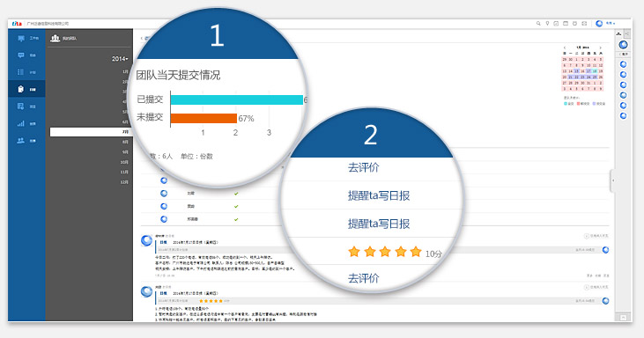This screenshot has width=644, height=338.
Task: Select 8月 in the month list
Action: point(125,142)
